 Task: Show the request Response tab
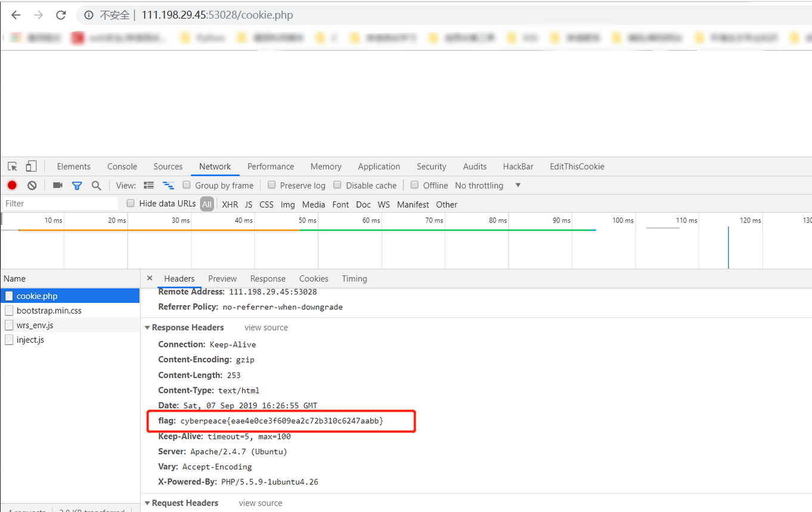pyautogui.click(x=268, y=278)
